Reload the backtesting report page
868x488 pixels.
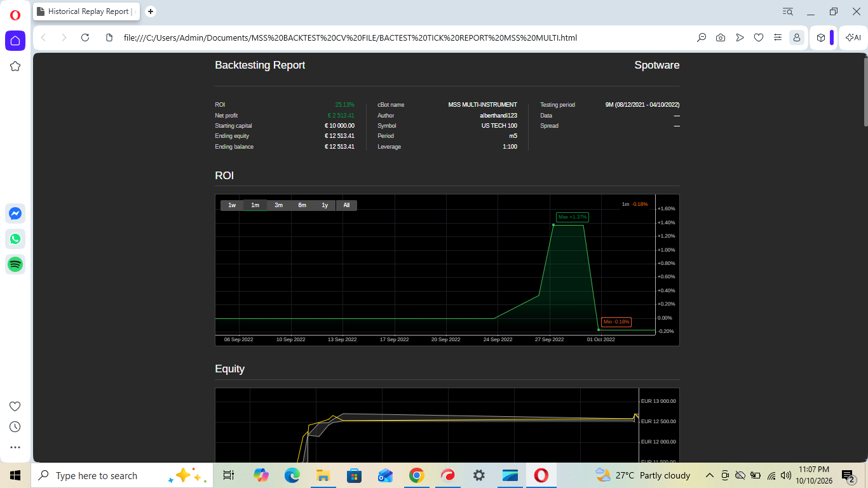pos(85,37)
